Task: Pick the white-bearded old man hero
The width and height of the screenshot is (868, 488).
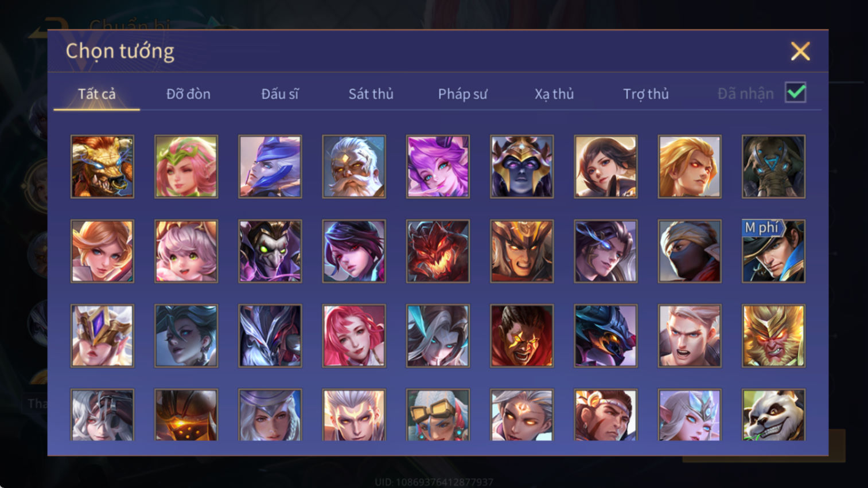Action: [x=354, y=167]
